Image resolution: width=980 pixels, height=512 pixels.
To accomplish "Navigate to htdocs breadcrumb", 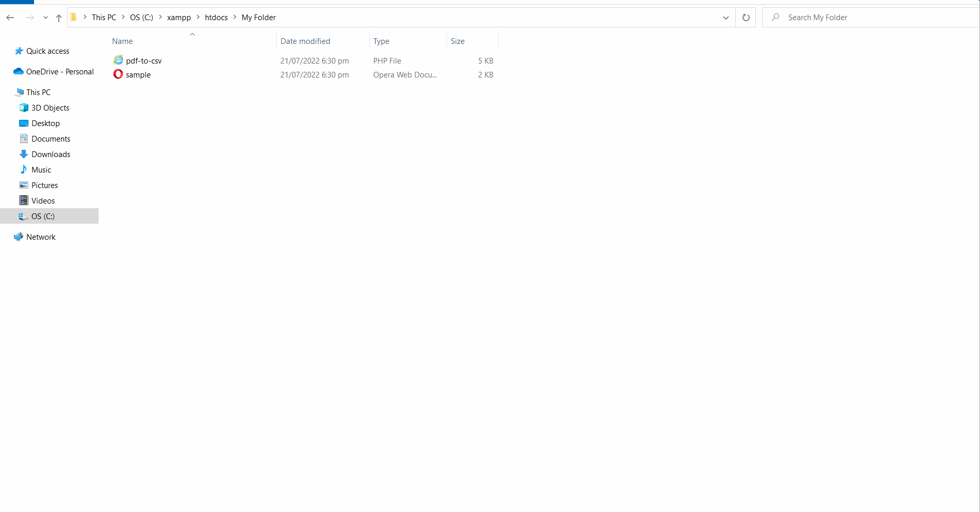I will (x=216, y=18).
